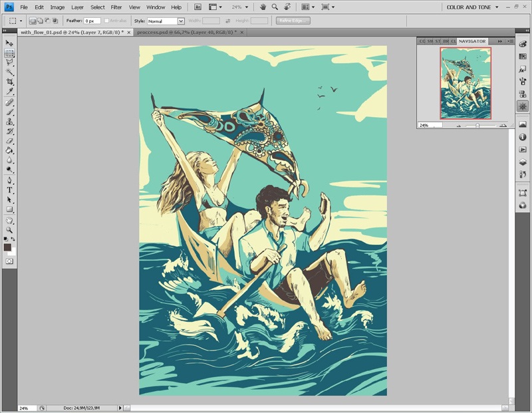Select the Crop tool
This screenshot has height=413, width=532.
9,81
